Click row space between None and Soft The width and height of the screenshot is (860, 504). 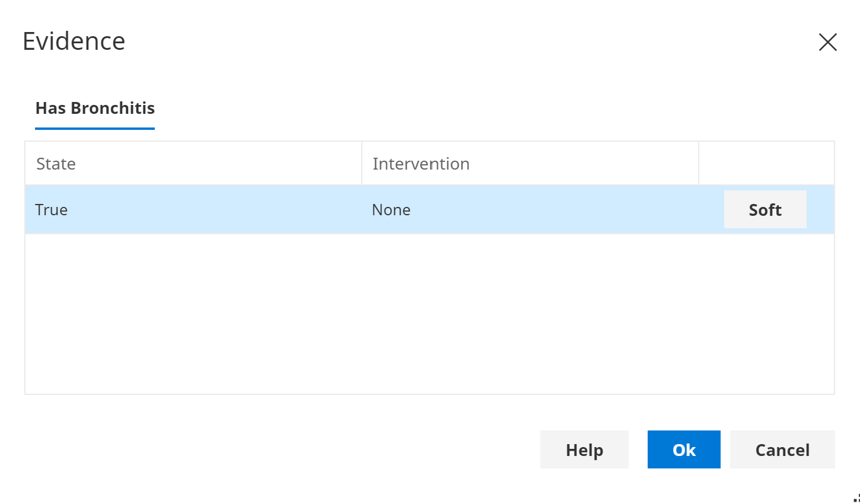(563, 210)
